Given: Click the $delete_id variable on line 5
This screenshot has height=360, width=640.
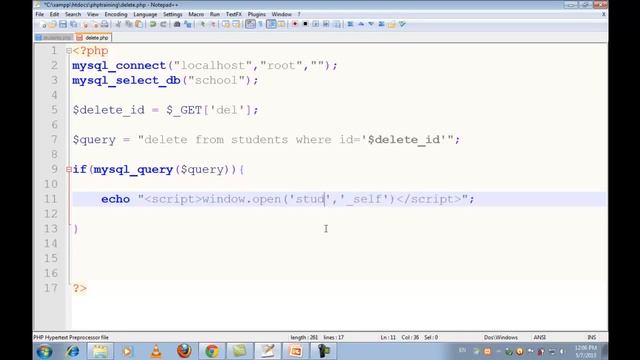Looking at the screenshot, I should tap(109, 110).
